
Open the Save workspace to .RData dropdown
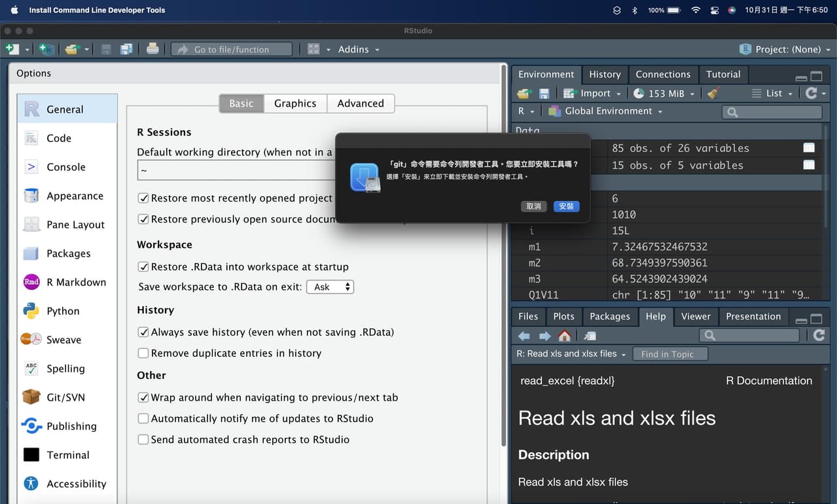tap(330, 286)
